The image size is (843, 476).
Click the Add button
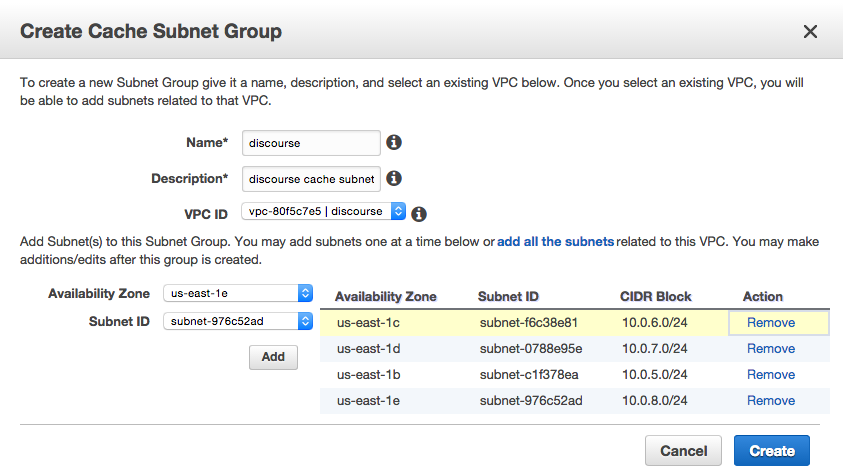(273, 357)
